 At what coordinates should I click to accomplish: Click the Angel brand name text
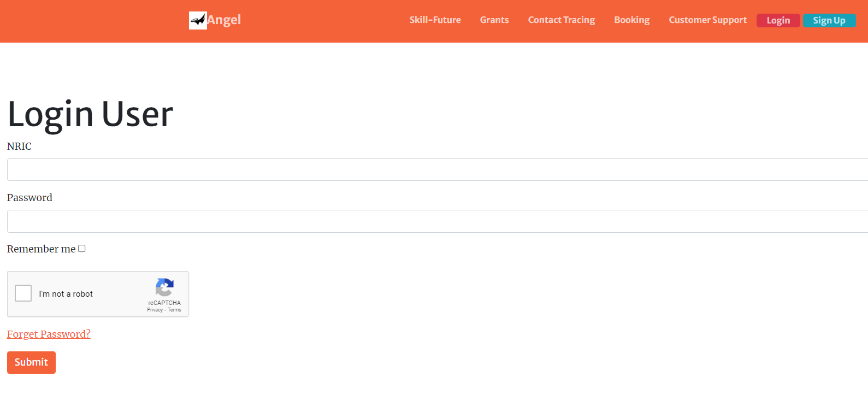[x=224, y=20]
